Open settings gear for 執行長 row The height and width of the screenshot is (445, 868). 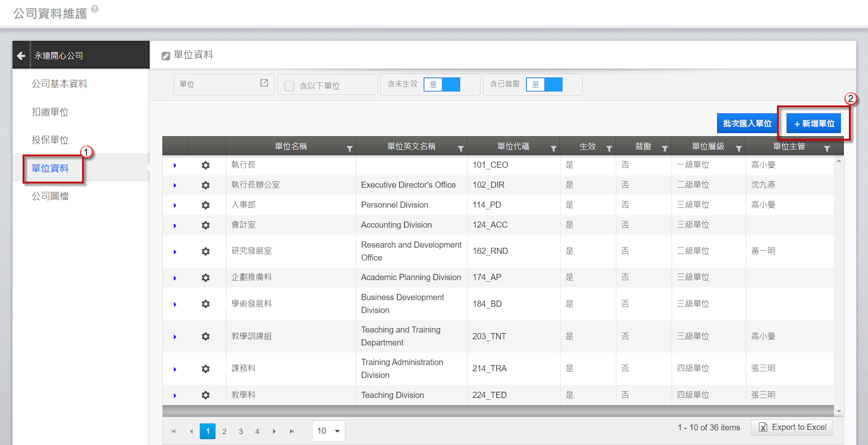[206, 166]
